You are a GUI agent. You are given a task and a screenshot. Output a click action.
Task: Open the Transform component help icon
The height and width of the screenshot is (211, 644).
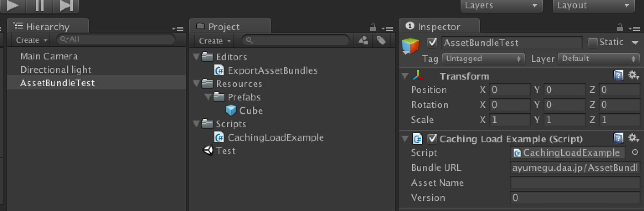(x=618, y=75)
